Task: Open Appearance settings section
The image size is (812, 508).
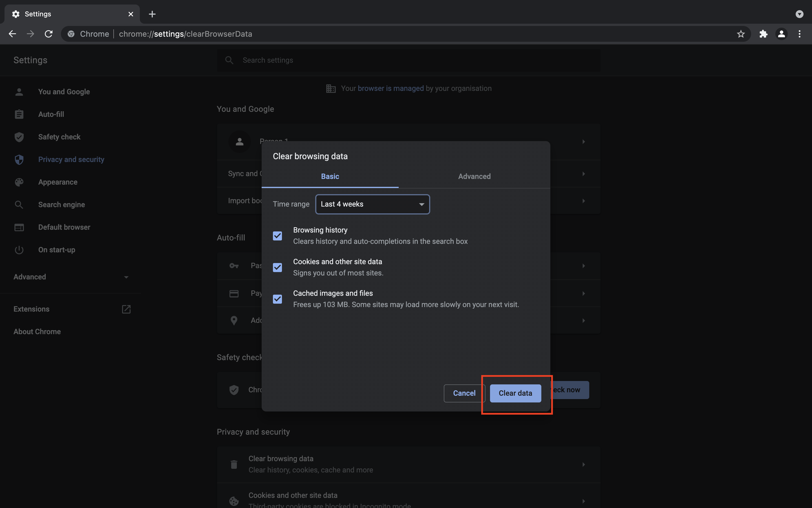Action: pos(58,182)
